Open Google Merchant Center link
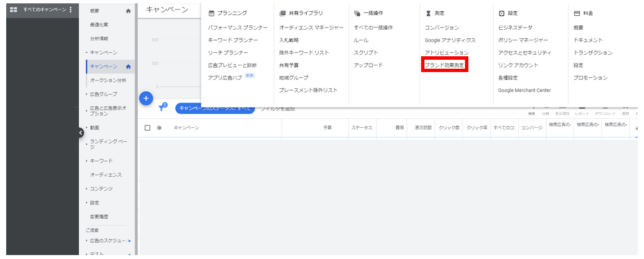Viewport: 644px width, 259px height. click(525, 90)
